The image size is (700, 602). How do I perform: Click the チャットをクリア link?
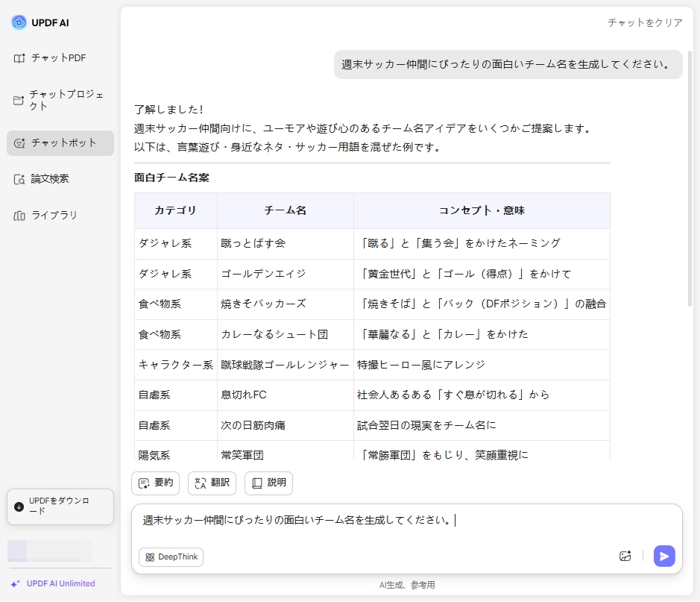tap(645, 23)
